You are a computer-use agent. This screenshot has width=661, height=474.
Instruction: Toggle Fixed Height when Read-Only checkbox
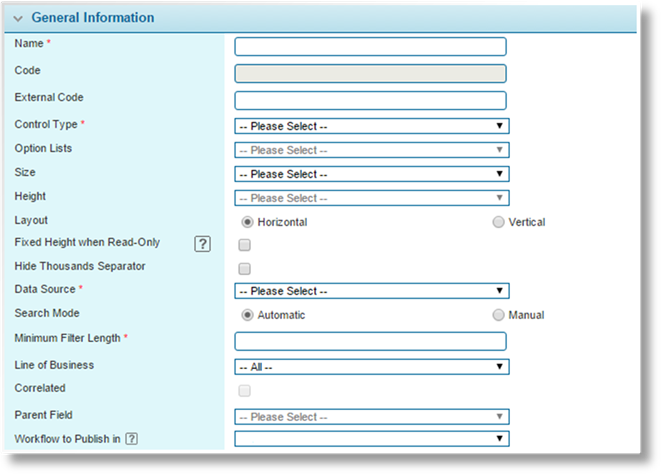pos(245,245)
